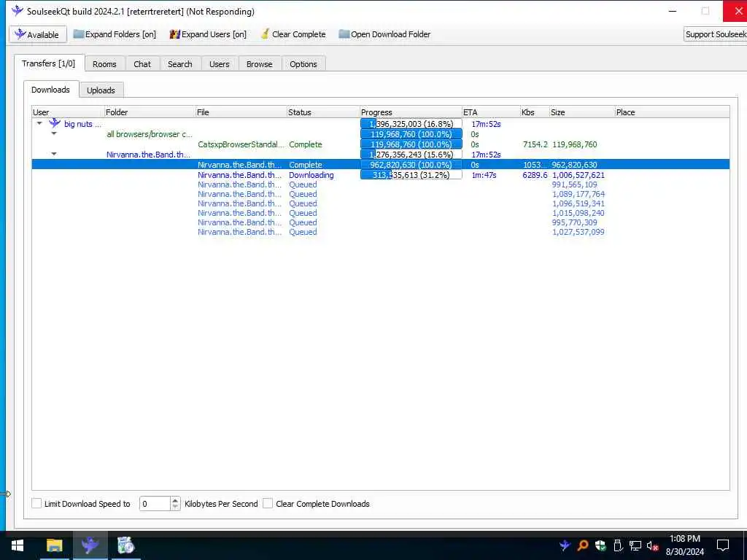Select queued file sized 1,027,537,099
Screen dimensions: 747x560
381,232
